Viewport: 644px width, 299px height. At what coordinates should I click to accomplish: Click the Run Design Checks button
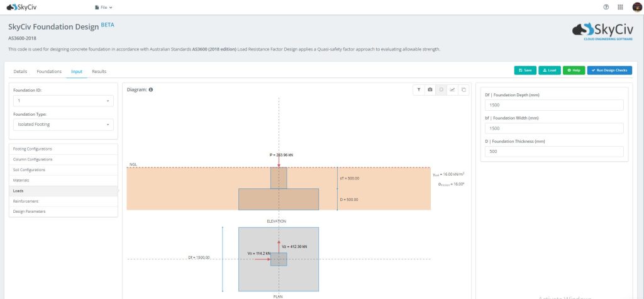(x=609, y=71)
